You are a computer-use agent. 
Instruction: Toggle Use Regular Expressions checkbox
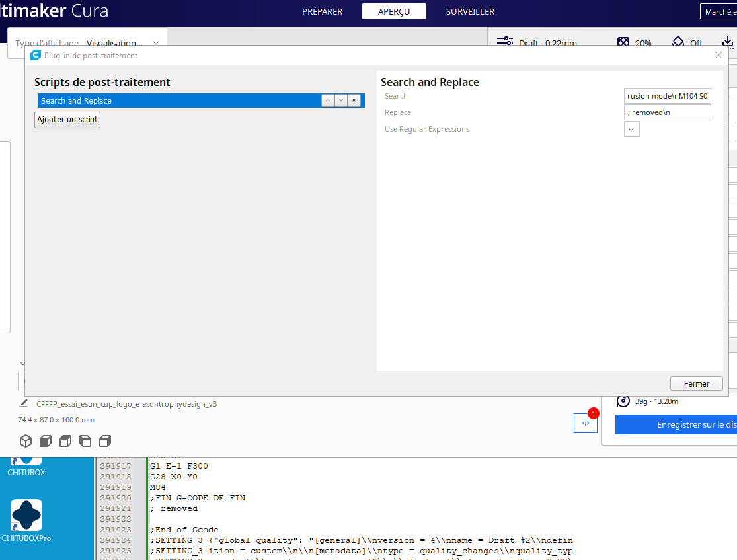[x=632, y=129]
